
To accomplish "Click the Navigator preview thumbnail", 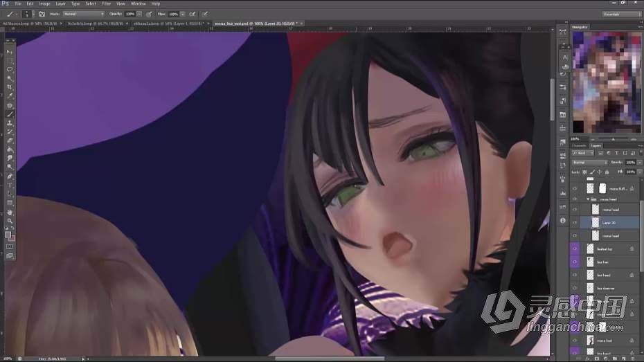I will coord(596,83).
